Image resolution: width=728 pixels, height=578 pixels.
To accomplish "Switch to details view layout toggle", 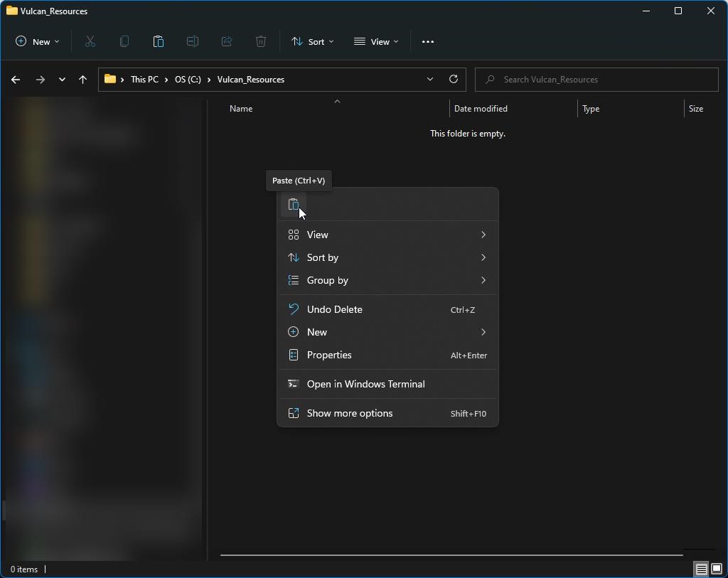I will pos(701,569).
